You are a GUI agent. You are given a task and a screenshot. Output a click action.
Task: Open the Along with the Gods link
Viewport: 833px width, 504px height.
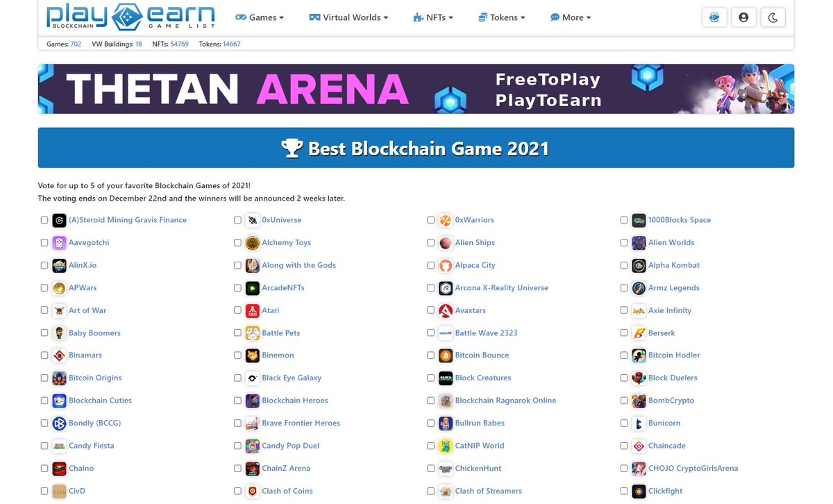click(x=299, y=265)
